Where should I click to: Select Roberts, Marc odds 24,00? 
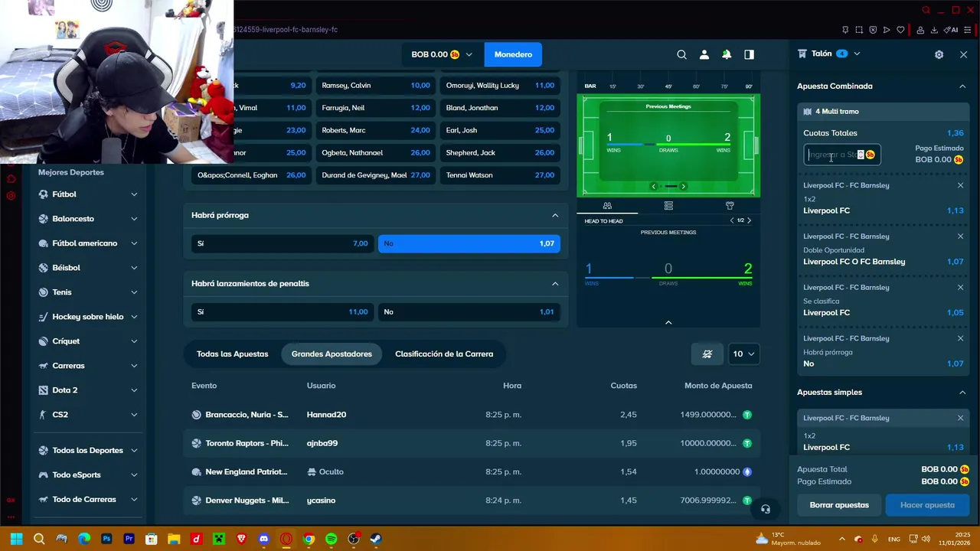[x=375, y=130]
